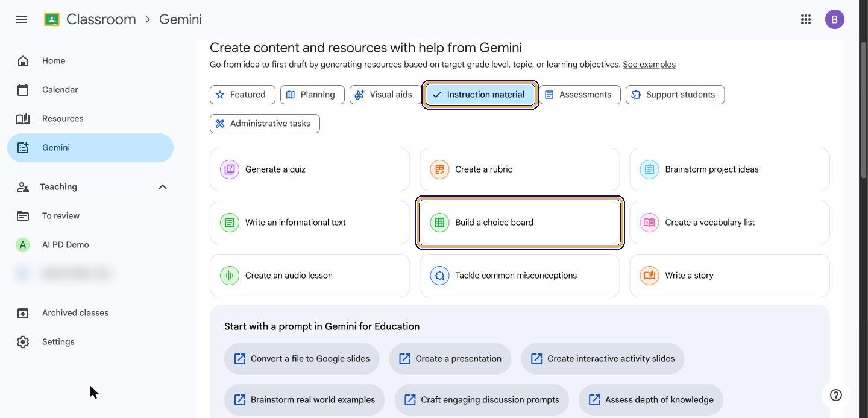Open the See examples link
The width and height of the screenshot is (868, 418).
coord(649,65)
